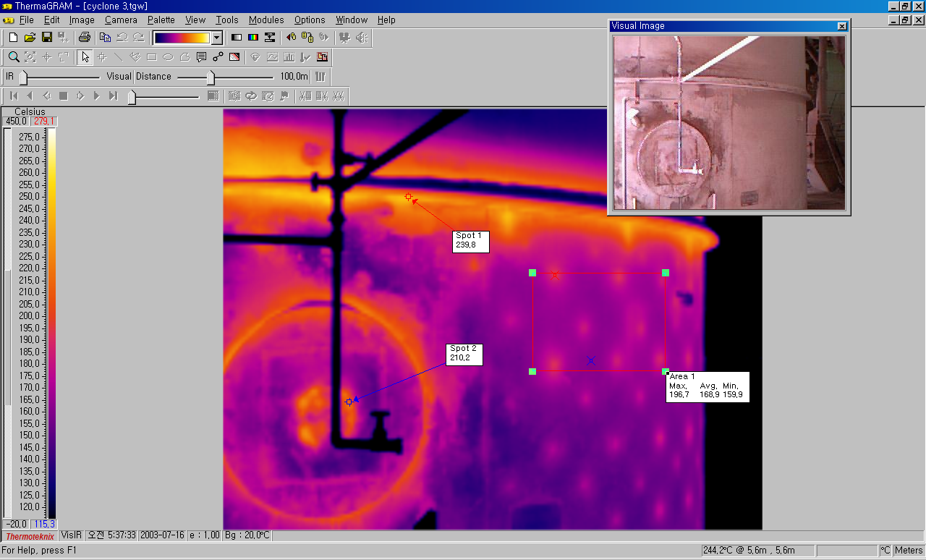Screen dimensions: 926x560
Task: Open the palette gradient dropdown arrow
Action: pyautogui.click(x=216, y=38)
